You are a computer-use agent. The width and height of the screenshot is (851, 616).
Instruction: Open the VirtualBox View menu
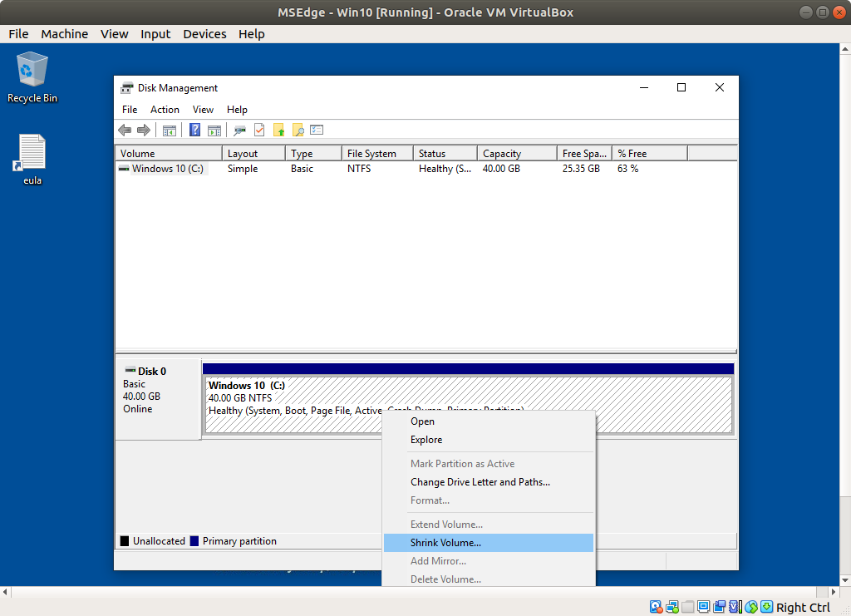[115, 34]
